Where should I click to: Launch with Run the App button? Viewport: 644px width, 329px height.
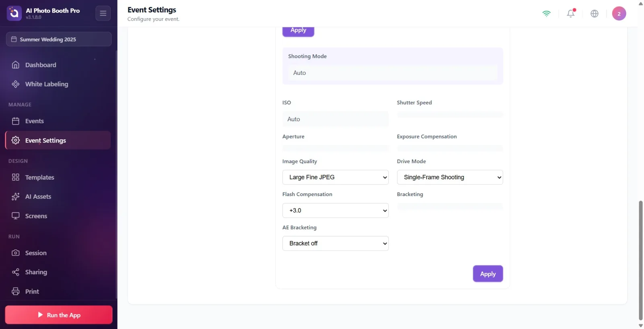coord(59,315)
